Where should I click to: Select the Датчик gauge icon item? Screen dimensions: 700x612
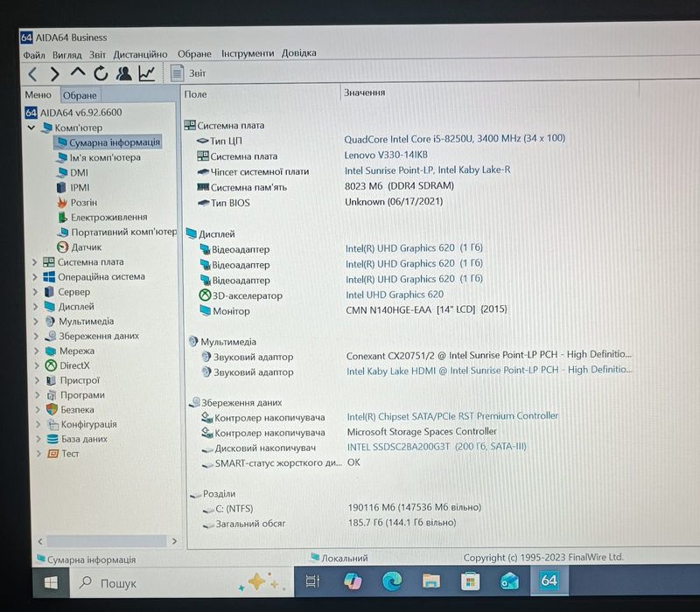pyautogui.click(x=62, y=247)
